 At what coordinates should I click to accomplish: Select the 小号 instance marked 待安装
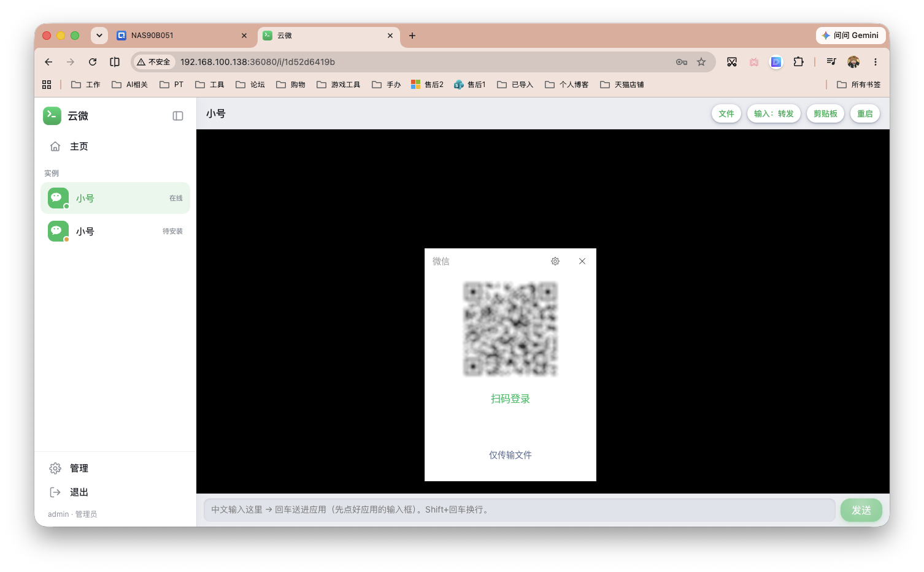pos(115,231)
